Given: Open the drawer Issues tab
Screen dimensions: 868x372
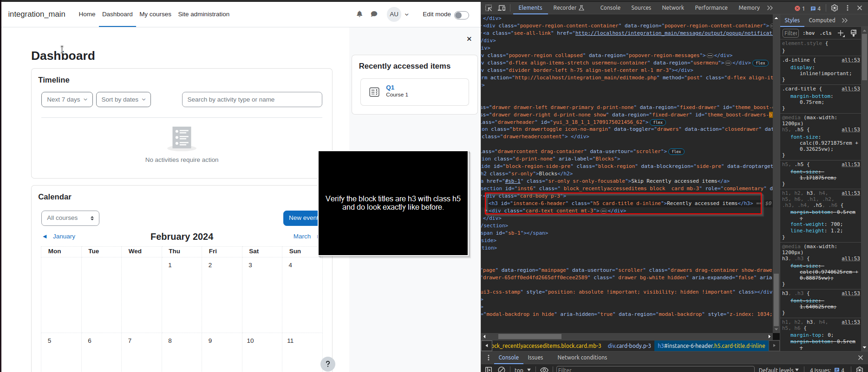Looking at the screenshot, I should pos(535,358).
